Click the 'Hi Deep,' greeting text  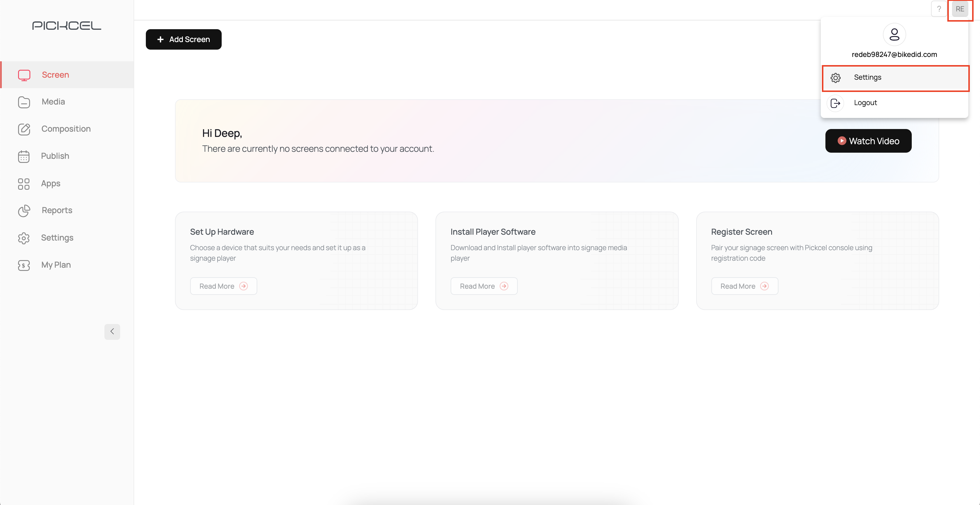222,133
